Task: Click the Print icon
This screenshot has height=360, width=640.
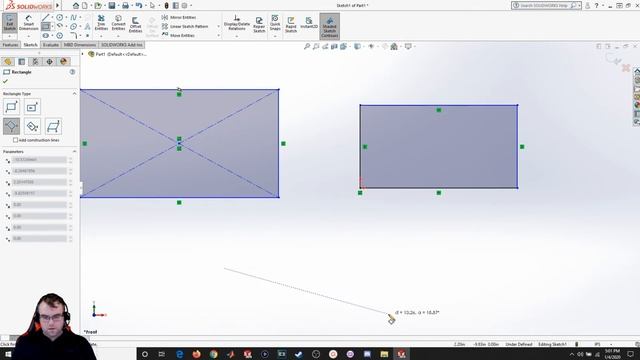Action: 125,5
